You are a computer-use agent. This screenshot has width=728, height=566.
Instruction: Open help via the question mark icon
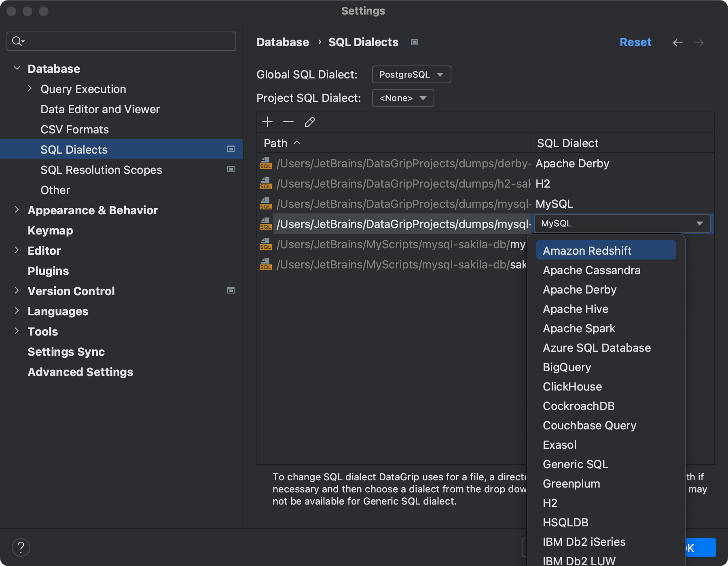[x=21, y=547]
